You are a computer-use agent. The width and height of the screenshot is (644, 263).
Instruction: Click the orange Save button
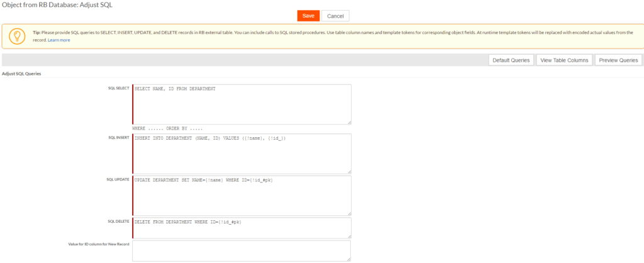(x=308, y=16)
